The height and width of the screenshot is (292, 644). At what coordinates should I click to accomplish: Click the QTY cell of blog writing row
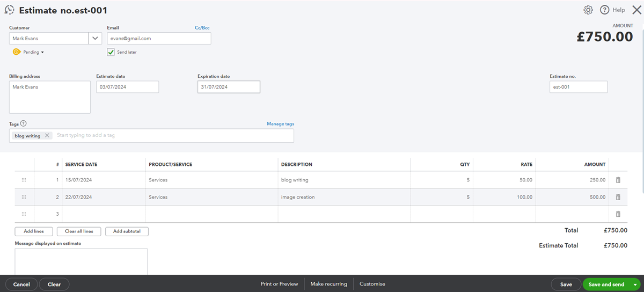pos(442,180)
